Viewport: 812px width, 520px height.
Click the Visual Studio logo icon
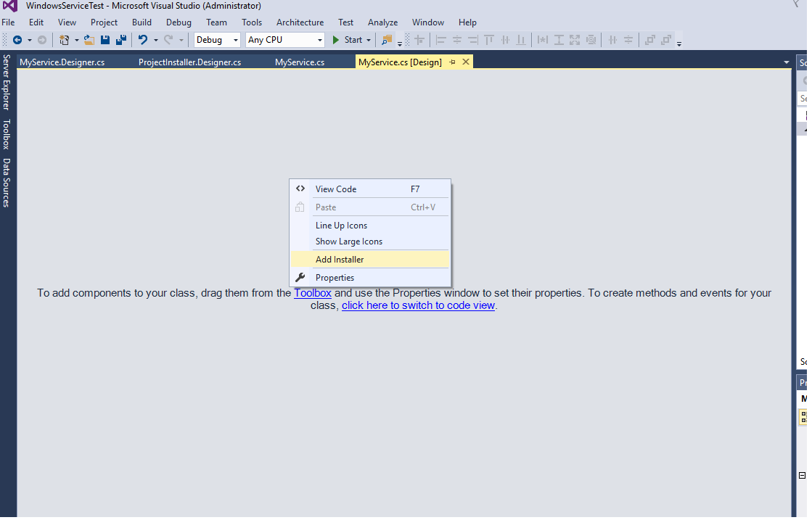click(x=10, y=7)
